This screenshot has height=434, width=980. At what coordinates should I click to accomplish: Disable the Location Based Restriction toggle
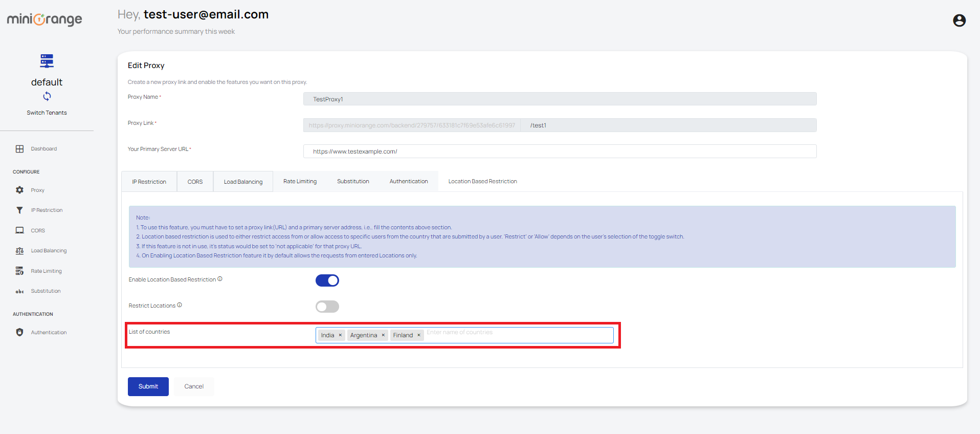pyautogui.click(x=327, y=280)
